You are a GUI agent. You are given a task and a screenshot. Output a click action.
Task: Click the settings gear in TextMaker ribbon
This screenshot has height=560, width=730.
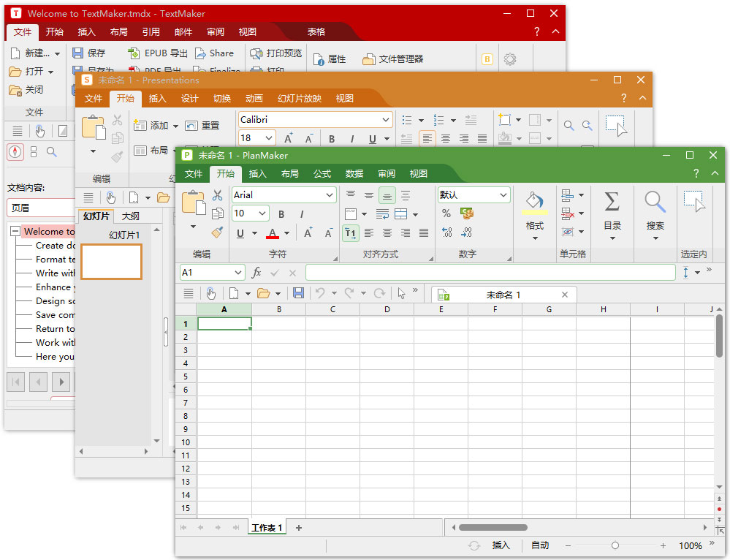click(510, 59)
